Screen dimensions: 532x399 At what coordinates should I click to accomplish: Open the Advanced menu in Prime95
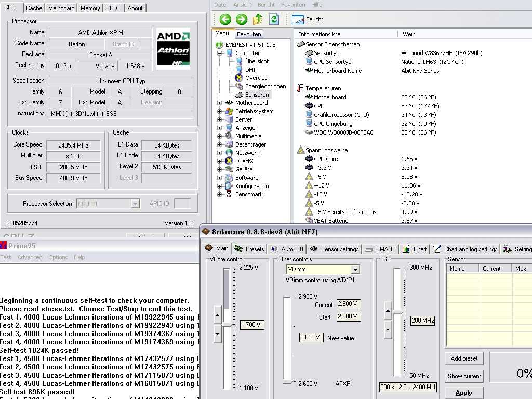pyautogui.click(x=30, y=257)
